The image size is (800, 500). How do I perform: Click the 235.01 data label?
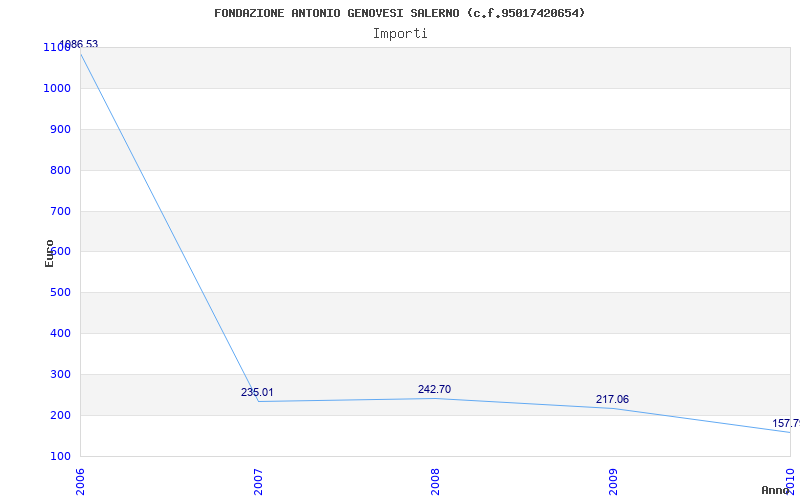pos(257,392)
